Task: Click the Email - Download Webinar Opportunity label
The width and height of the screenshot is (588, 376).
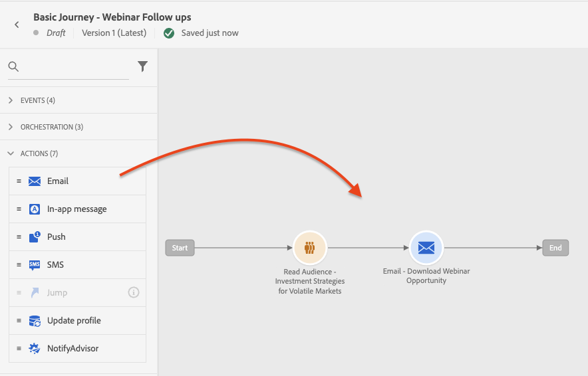Action: point(426,276)
